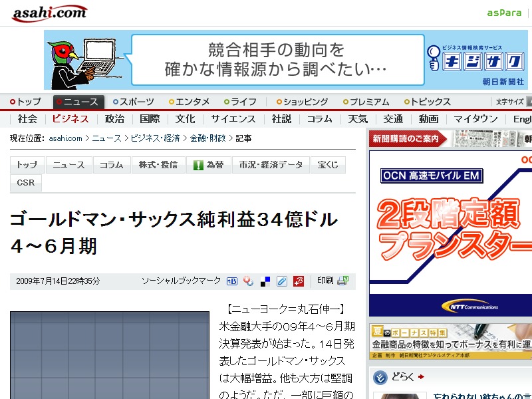
Task: Click the 宝くじ button
Action: (328, 165)
